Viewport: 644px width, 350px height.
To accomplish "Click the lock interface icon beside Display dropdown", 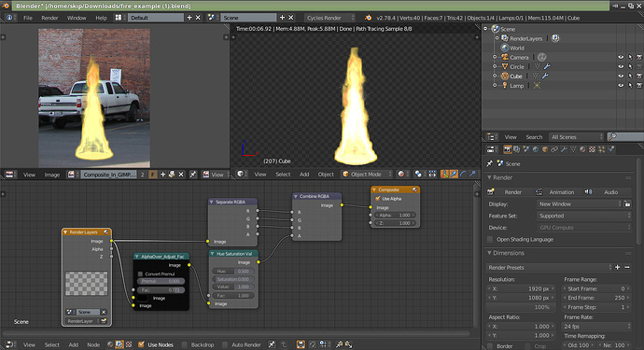I will [x=627, y=203].
